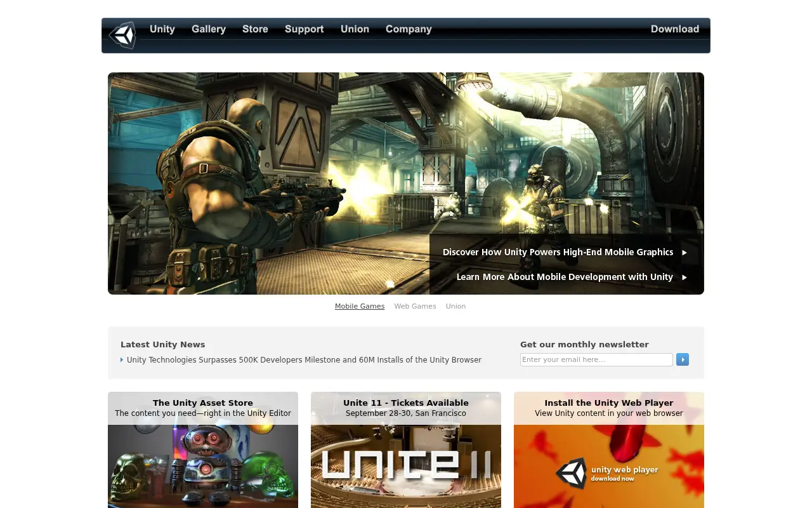Click the blue bullet arrow before news headline
This screenshot has height=508, width=812.
(x=122, y=360)
